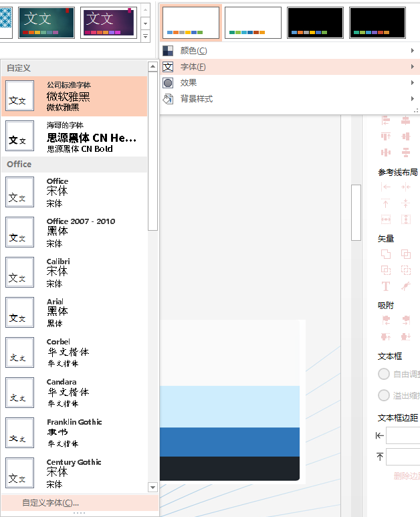Open 自定义字体(C)... dialog
The height and width of the screenshot is (517, 420).
click(80, 503)
